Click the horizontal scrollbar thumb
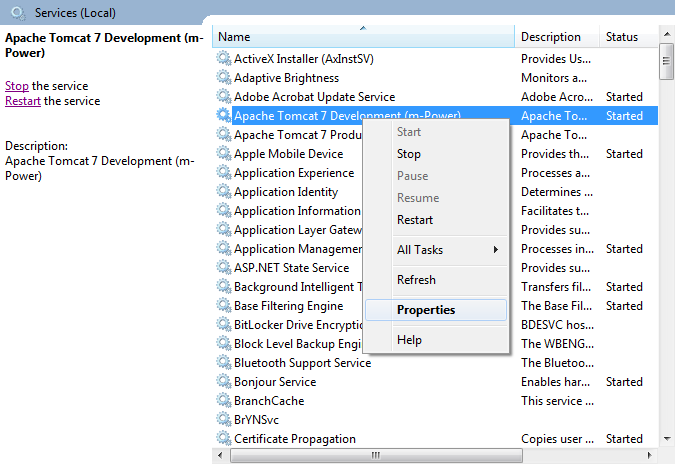 tap(376, 455)
